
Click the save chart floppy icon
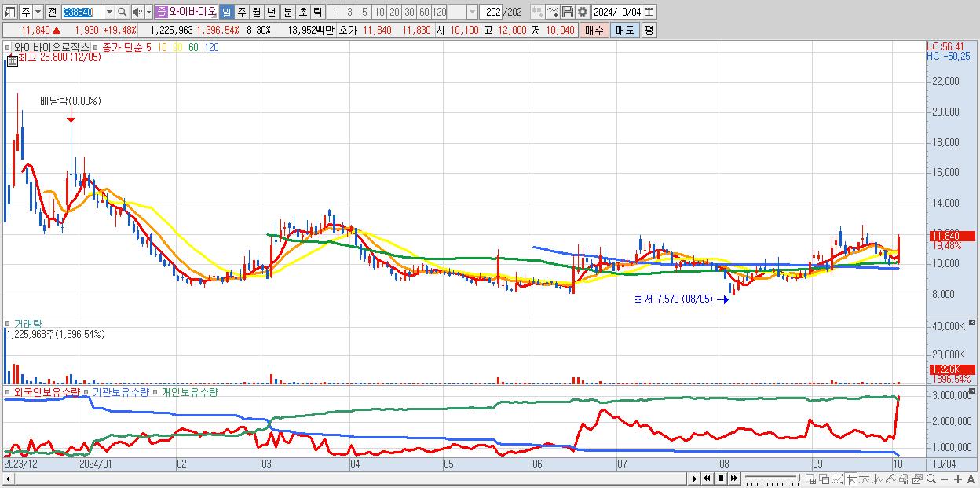click(567, 12)
